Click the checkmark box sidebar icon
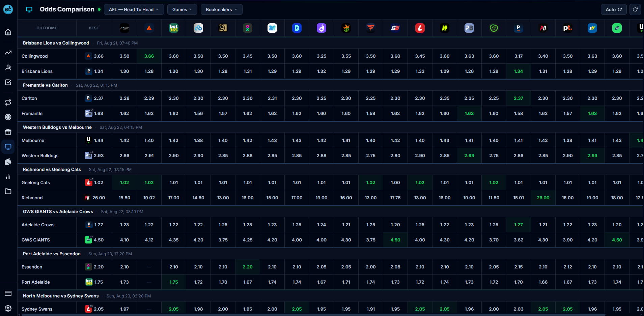This screenshot has height=316, width=644. (x=8, y=82)
